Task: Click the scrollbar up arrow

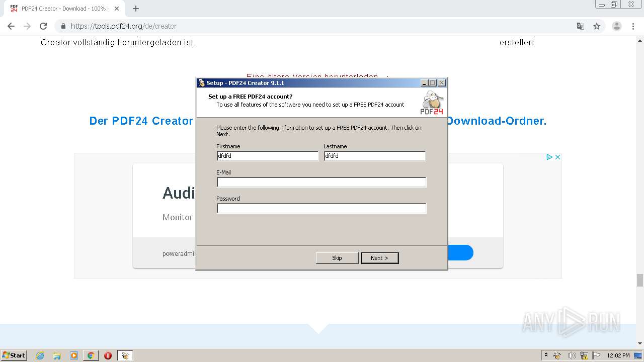Action: pyautogui.click(x=640, y=40)
